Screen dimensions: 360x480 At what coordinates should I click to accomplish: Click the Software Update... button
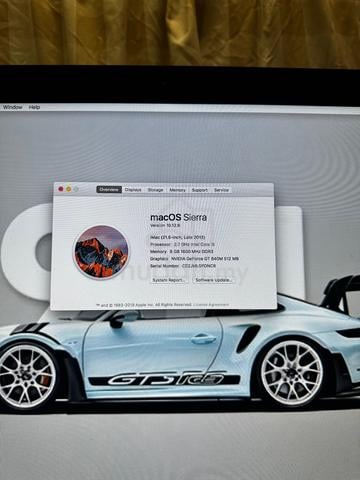click(213, 280)
